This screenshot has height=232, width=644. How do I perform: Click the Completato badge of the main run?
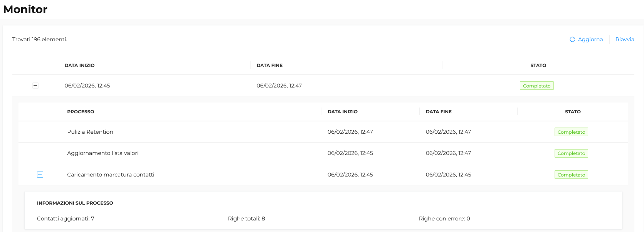536,86
